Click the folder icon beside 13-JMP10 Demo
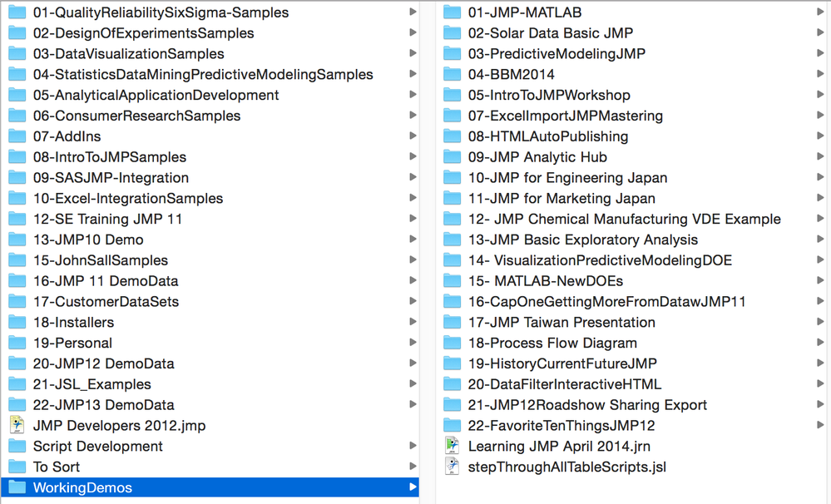Image resolution: width=831 pixels, height=504 pixels. click(x=17, y=240)
